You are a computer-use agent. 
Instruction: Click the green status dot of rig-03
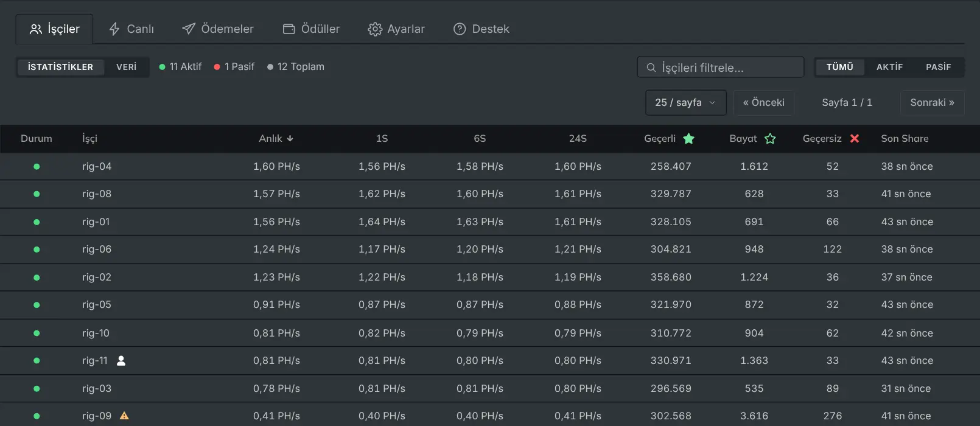click(x=37, y=389)
